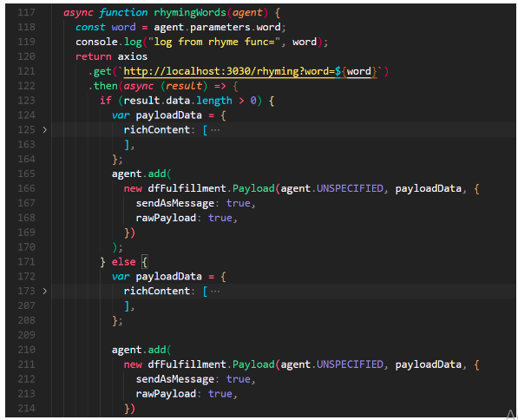Click the folded ellipsis on line 173

tap(215, 291)
